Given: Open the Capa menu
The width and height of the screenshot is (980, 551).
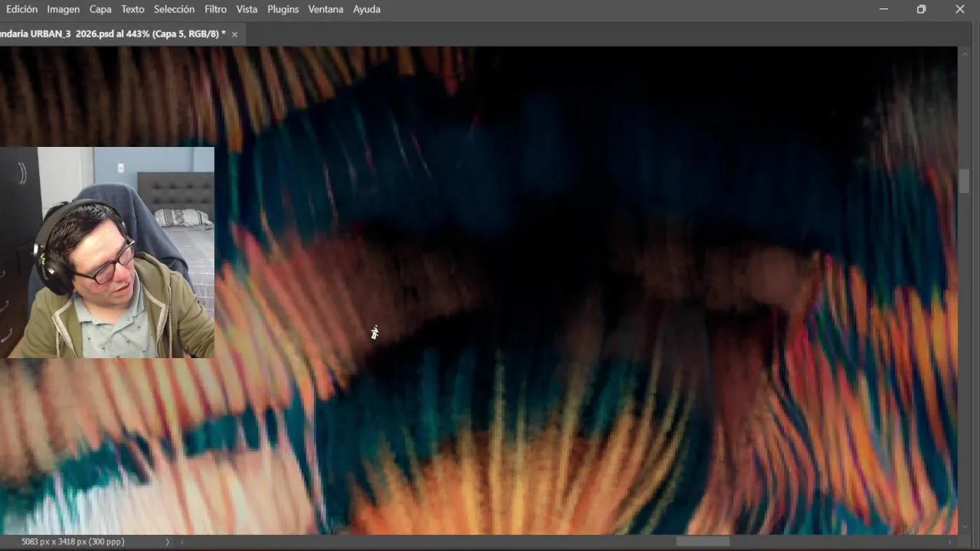Looking at the screenshot, I should pos(100,9).
